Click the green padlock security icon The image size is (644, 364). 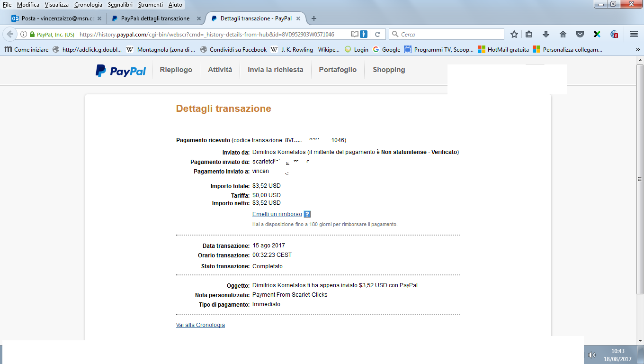point(32,34)
